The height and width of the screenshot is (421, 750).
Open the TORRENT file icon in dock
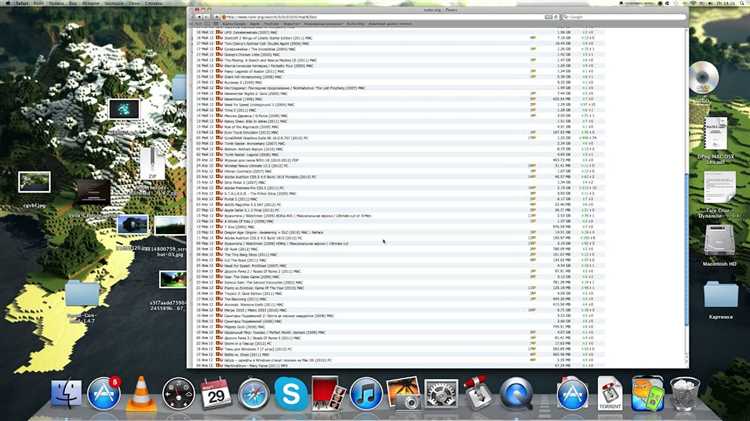point(609,394)
